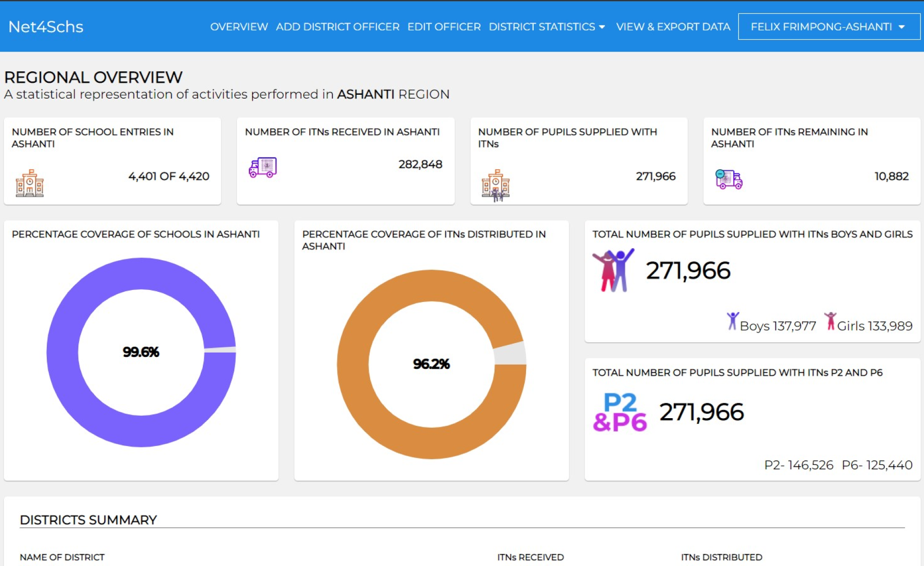Image resolution: width=924 pixels, height=566 pixels.
Task: Click the orange ITNs distributed donut ring
Action: (353, 365)
